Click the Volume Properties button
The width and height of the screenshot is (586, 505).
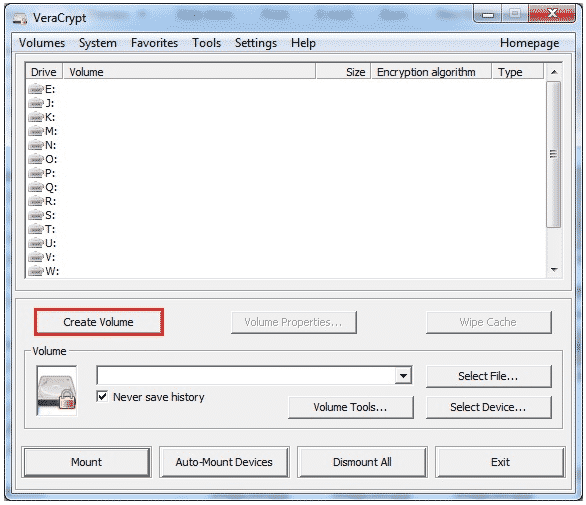click(x=294, y=322)
